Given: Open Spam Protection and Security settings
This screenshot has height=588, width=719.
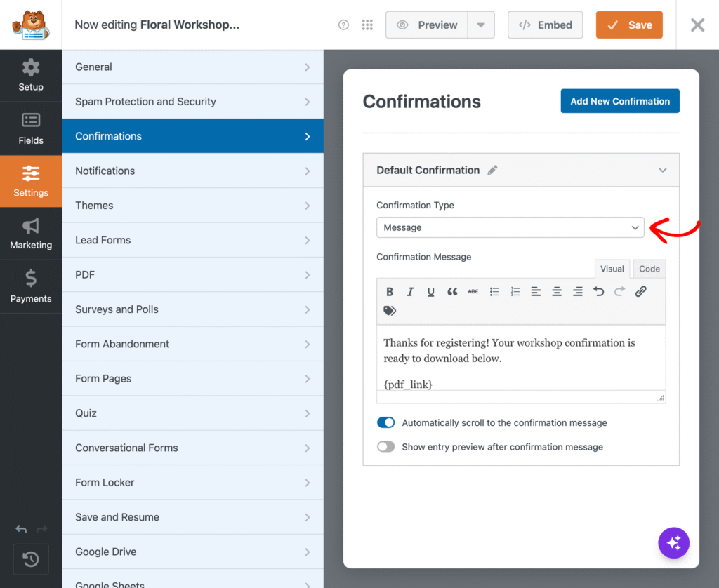Looking at the screenshot, I should pos(192,101).
